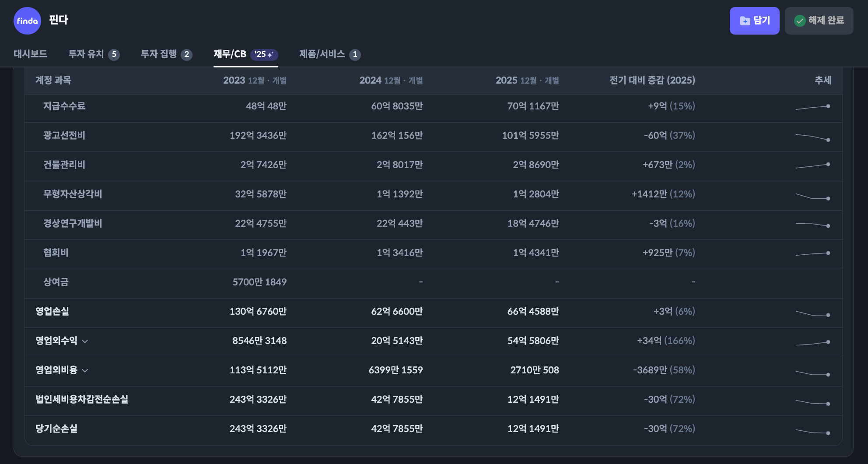Expand the 영업외수익 row chevron
This screenshot has height=464, width=868.
[85, 341]
